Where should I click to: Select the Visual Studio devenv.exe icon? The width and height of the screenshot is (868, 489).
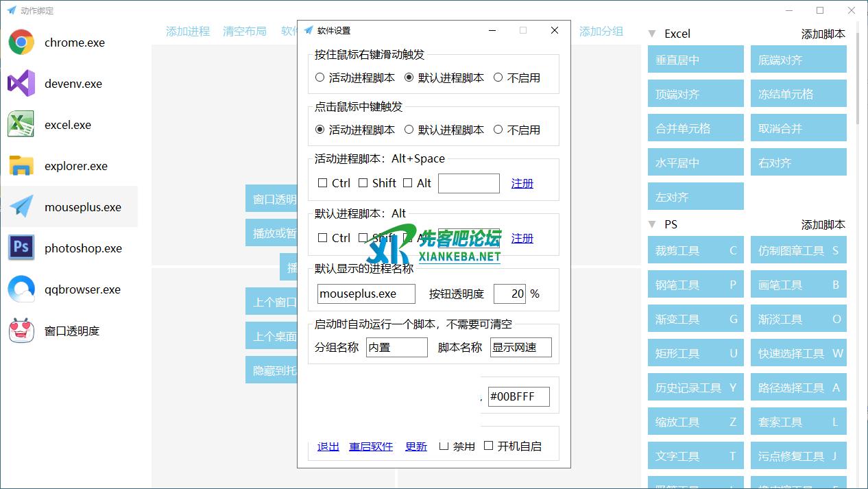pyautogui.click(x=21, y=84)
